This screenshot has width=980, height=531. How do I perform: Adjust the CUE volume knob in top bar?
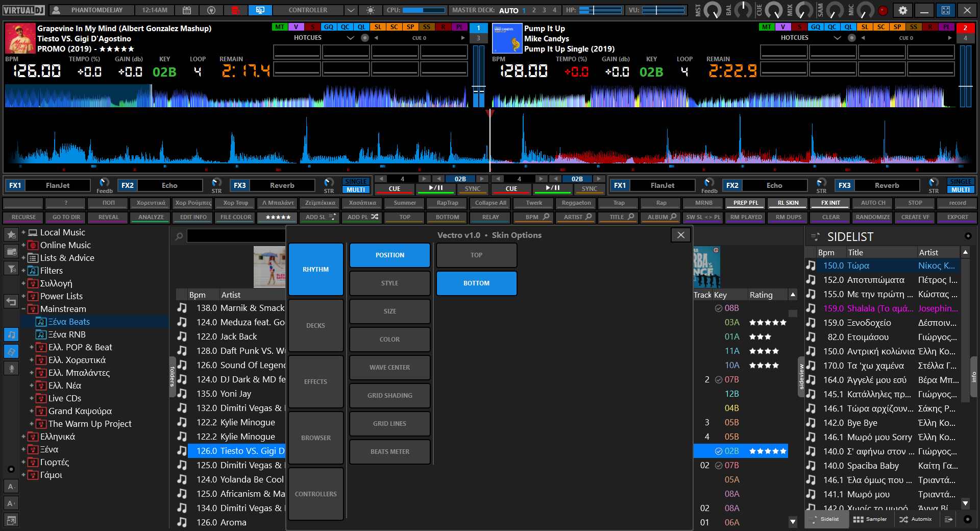[x=774, y=10]
